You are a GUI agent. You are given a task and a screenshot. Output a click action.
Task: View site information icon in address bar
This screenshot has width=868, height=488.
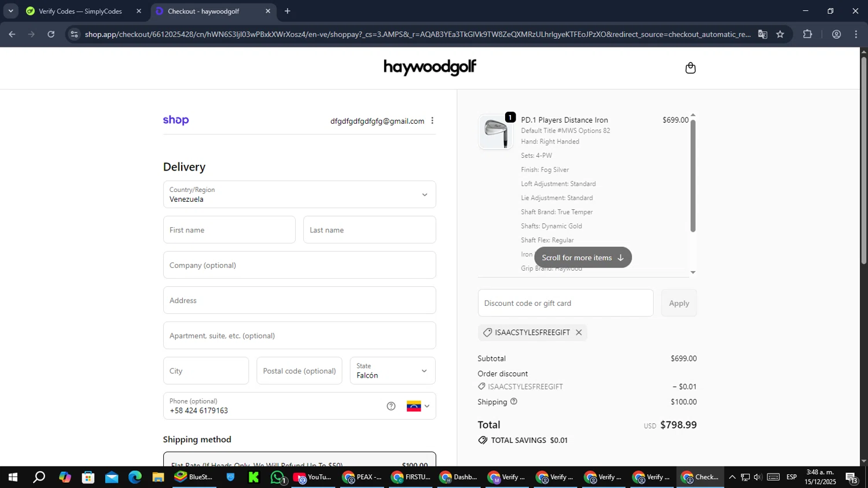74,34
